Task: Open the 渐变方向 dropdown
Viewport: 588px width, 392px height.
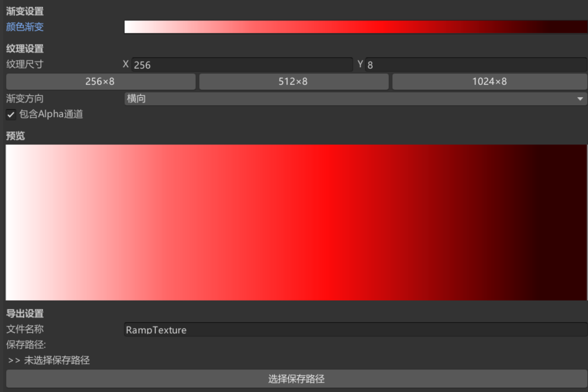Action: coord(356,99)
